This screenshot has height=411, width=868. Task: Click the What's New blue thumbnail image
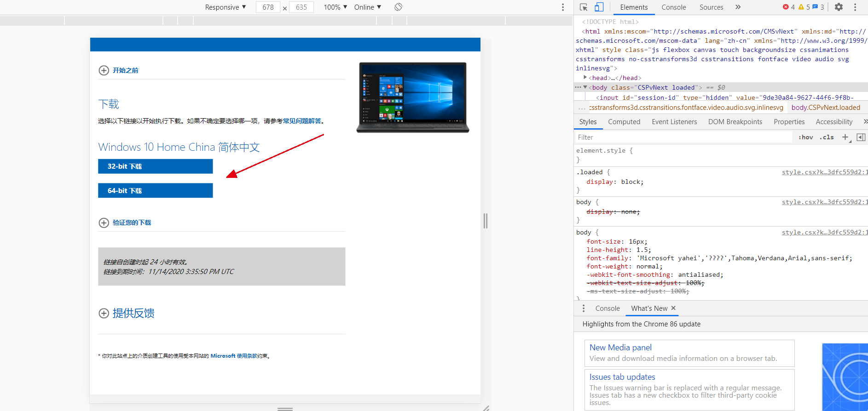tap(845, 377)
